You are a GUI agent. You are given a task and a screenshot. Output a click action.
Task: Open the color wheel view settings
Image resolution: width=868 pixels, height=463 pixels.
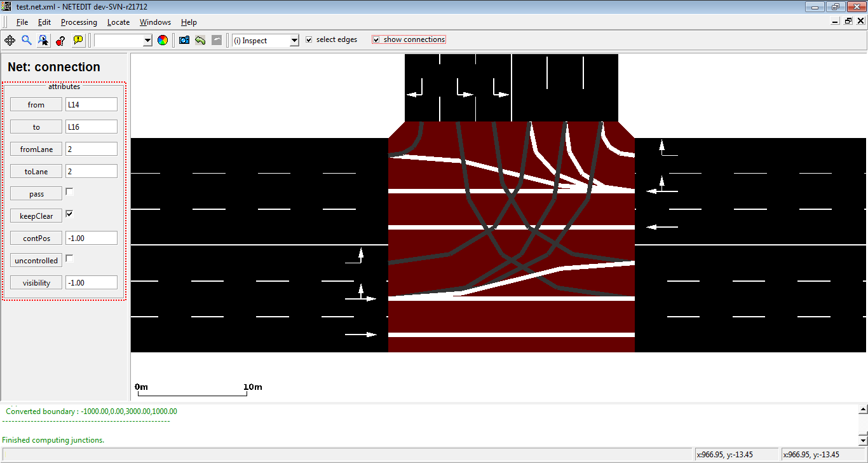tap(163, 40)
